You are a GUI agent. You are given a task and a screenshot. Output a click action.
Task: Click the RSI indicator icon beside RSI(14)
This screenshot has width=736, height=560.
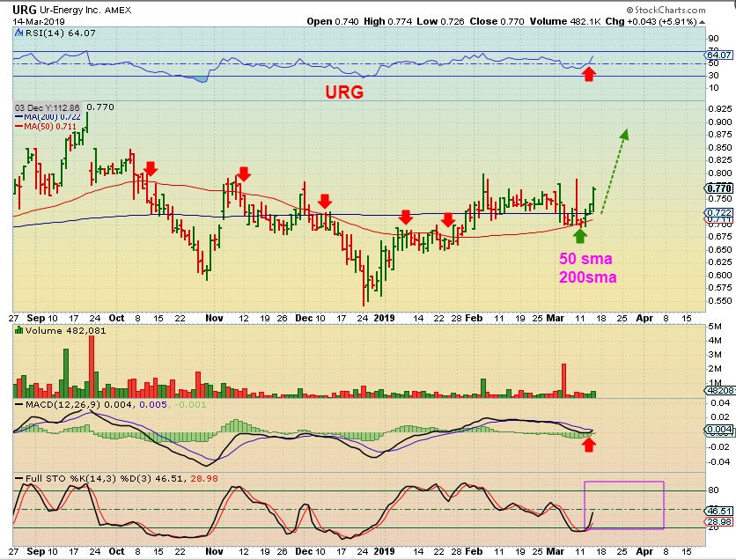[x=18, y=33]
